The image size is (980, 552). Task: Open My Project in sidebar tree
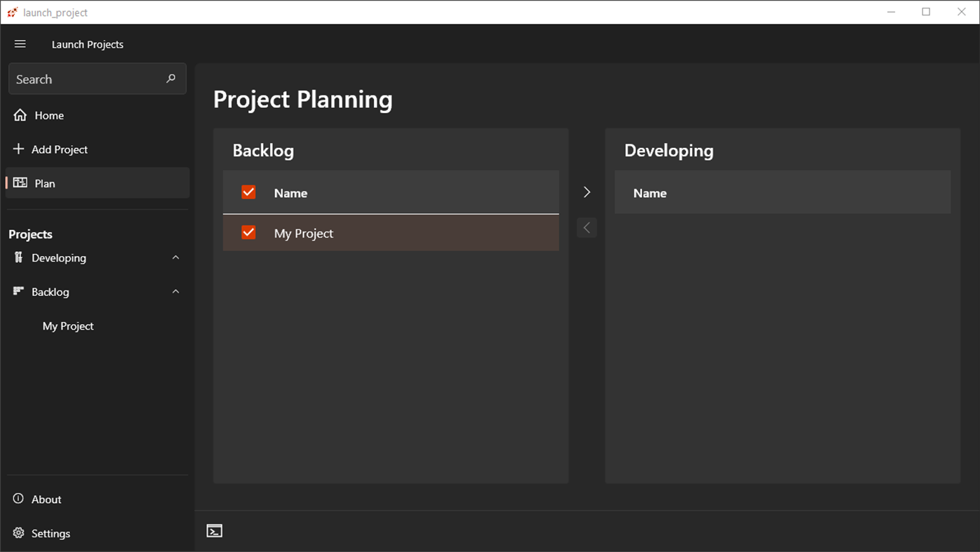[x=68, y=326]
